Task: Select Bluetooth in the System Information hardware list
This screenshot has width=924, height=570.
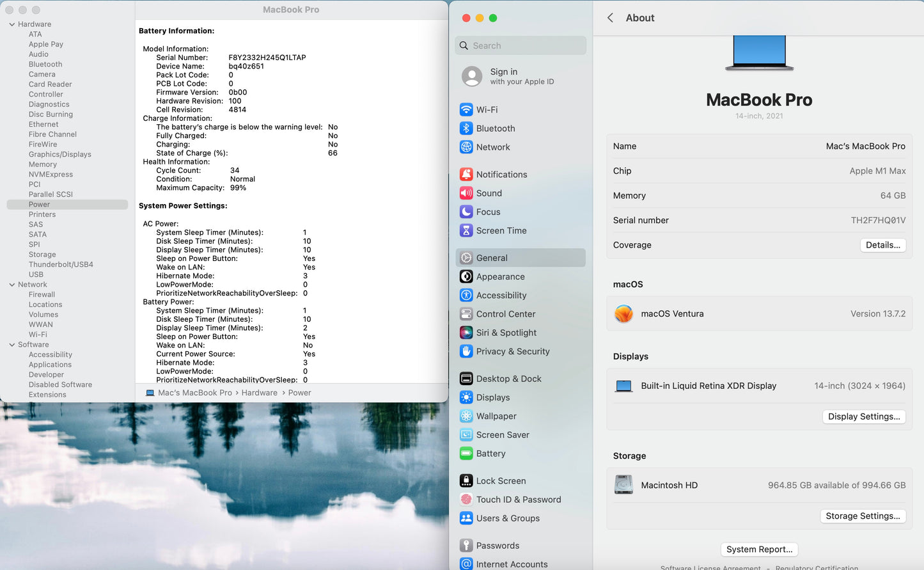Action: click(x=45, y=65)
